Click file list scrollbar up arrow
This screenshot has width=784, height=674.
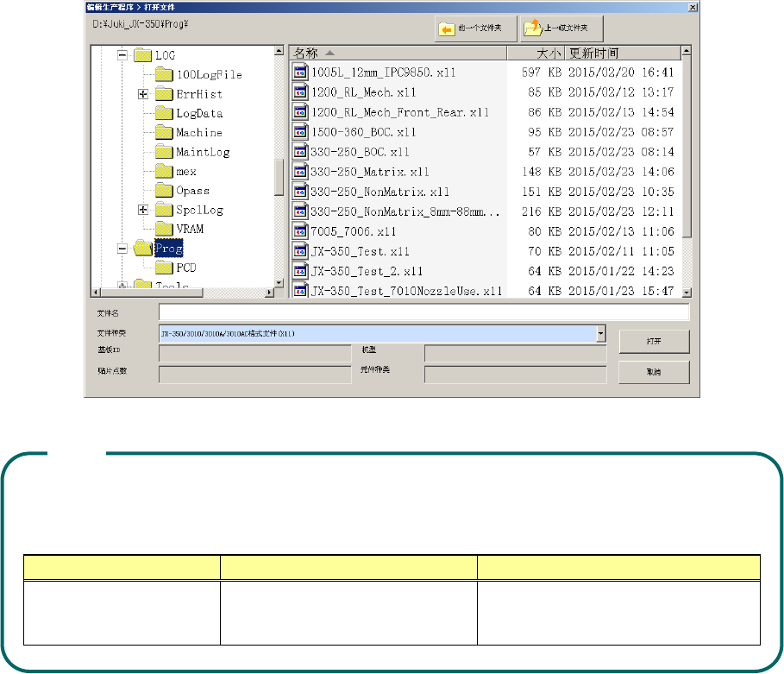pyautogui.click(x=687, y=51)
